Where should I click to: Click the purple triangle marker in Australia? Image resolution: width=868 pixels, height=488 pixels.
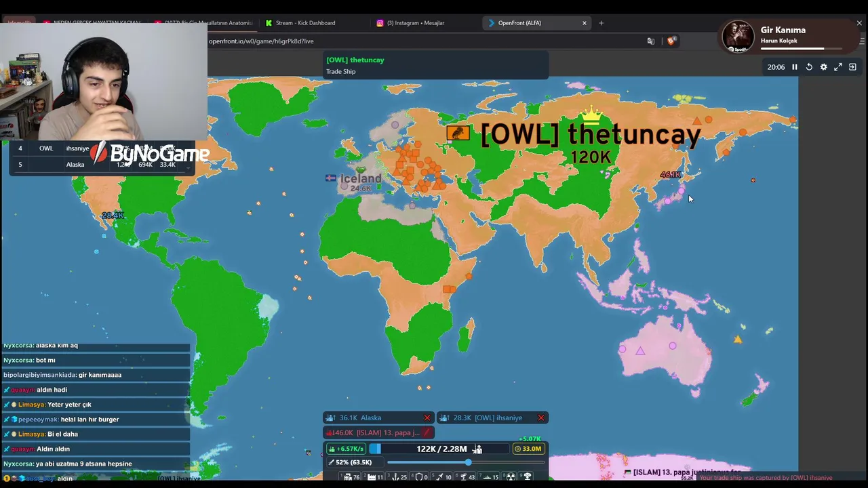click(640, 350)
